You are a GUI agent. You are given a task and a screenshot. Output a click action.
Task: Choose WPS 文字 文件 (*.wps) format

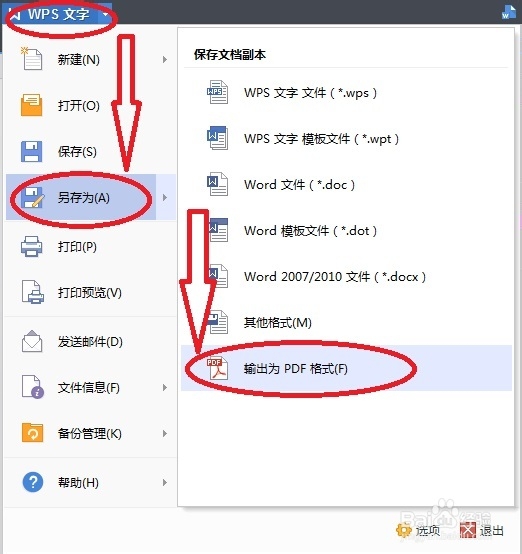(x=346, y=93)
